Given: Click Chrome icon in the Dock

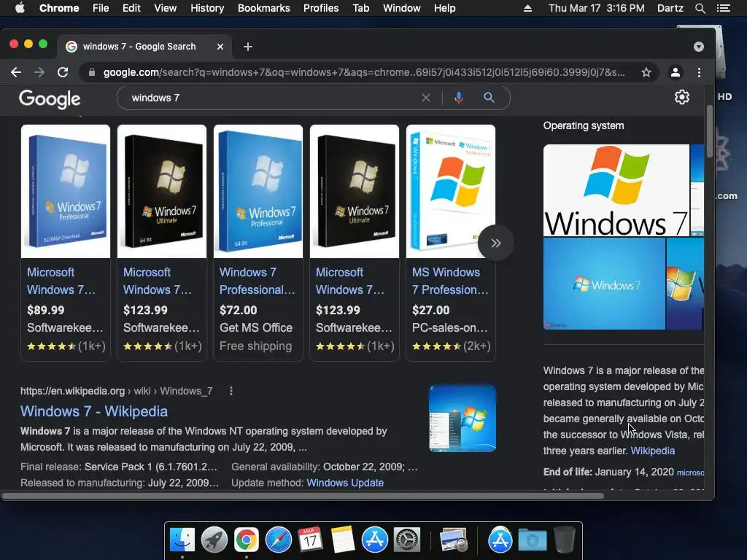Looking at the screenshot, I should point(246,540).
